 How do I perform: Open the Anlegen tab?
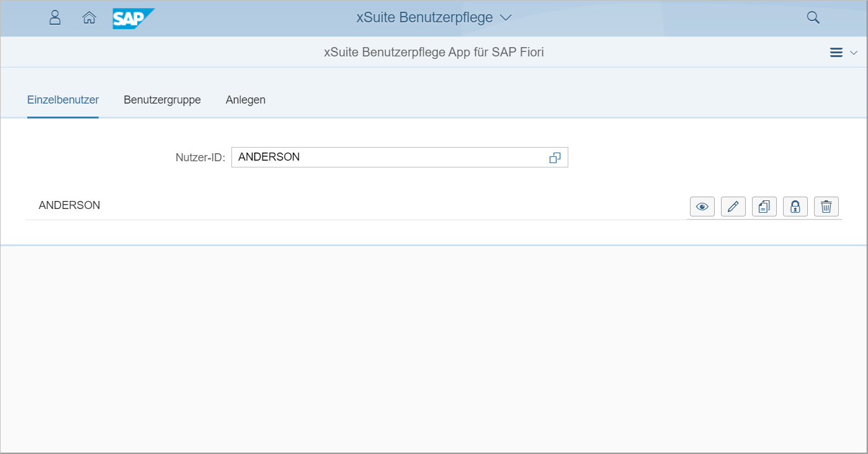coord(245,100)
